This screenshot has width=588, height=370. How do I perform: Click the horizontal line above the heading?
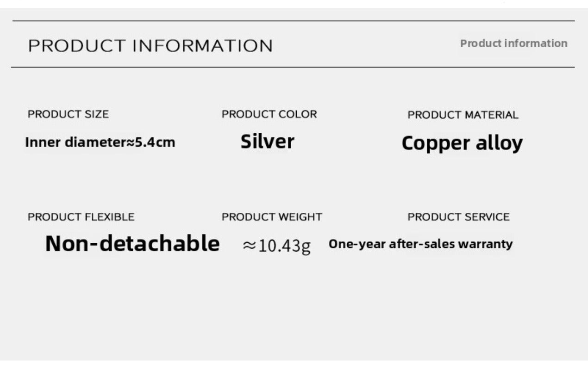point(294,21)
